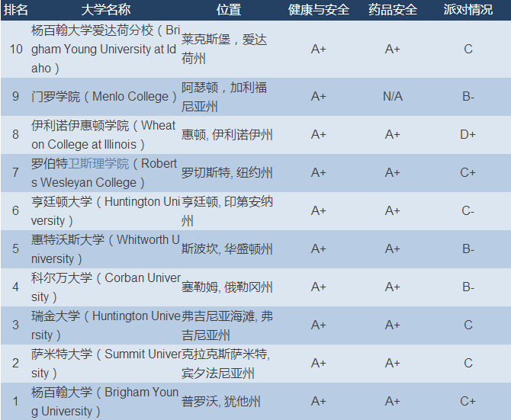Click the 健康与安全 A+ grade in rank 10 row

[x=318, y=49]
